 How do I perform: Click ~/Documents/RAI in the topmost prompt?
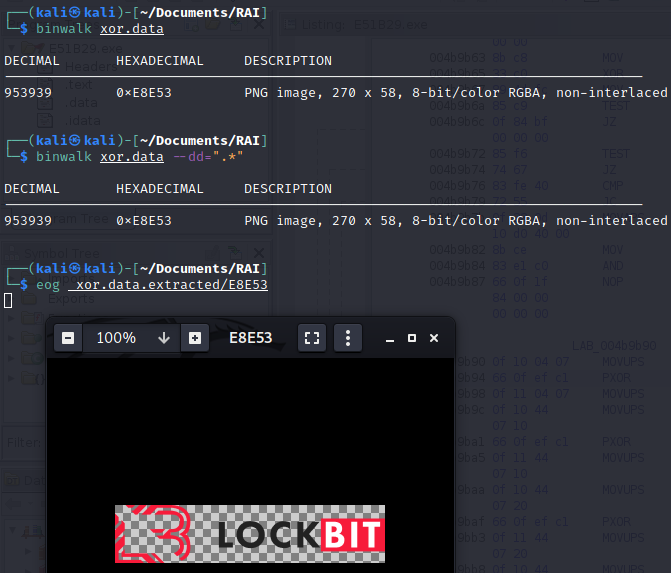(x=199, y=13)
